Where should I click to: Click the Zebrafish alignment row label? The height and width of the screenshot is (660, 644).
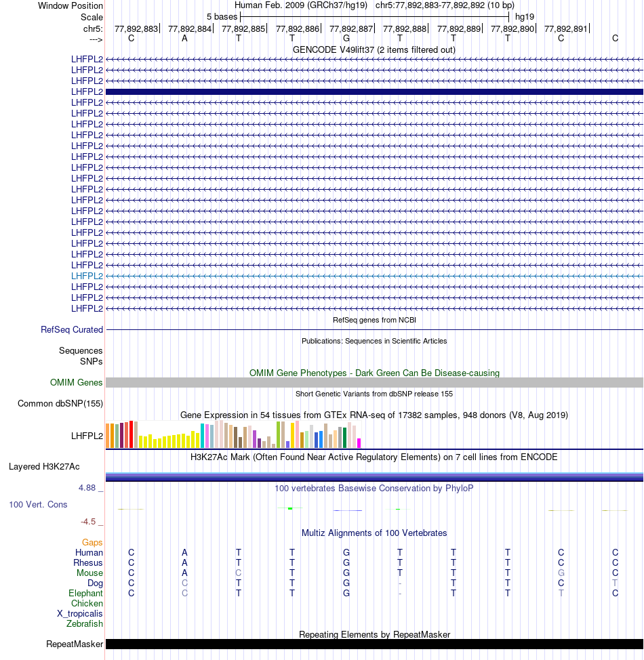85,624
